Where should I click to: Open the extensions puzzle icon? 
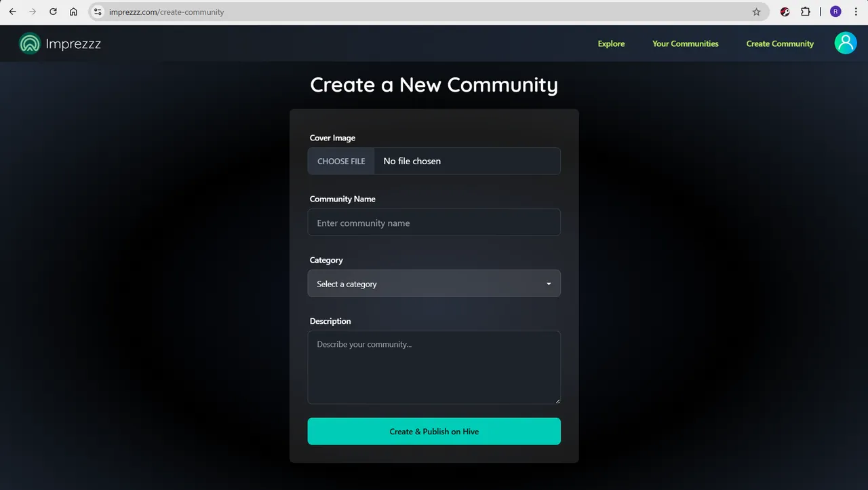(x=806, y=12)
